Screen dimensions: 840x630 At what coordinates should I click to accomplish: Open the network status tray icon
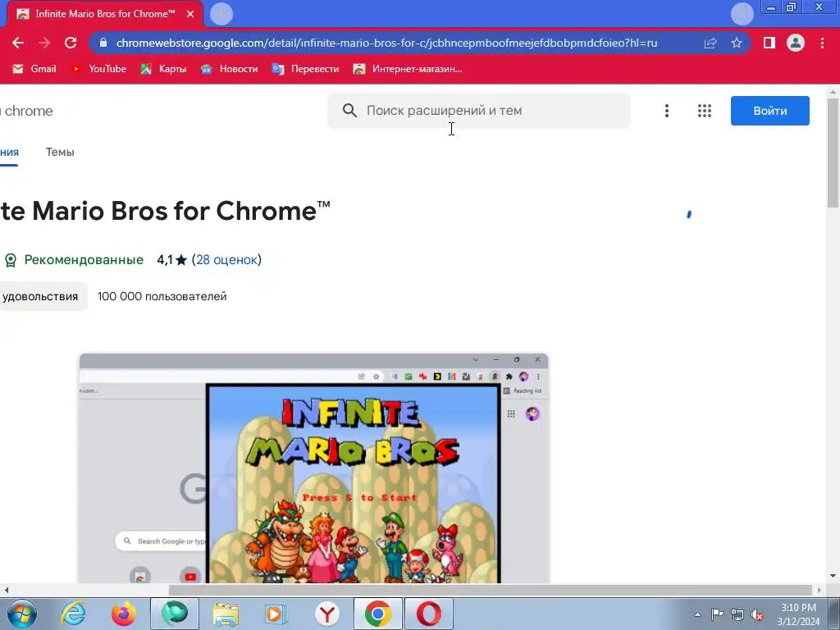tap(737, 614)
